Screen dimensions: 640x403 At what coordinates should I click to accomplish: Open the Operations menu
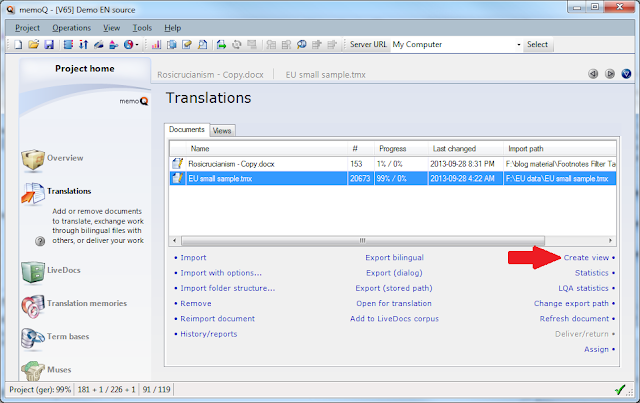(71, 28)
